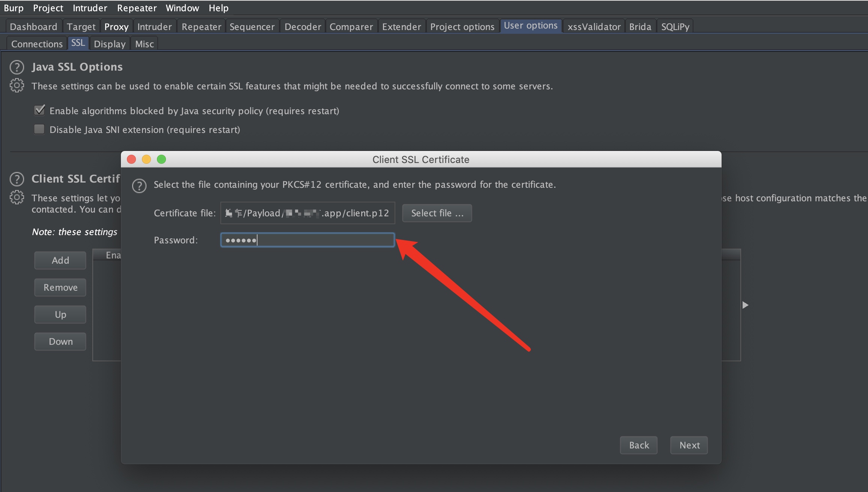The width and height of the screenshot is (868, 492).
Task: Click the help icon in the certificate dialog
Action: point(139,186)
